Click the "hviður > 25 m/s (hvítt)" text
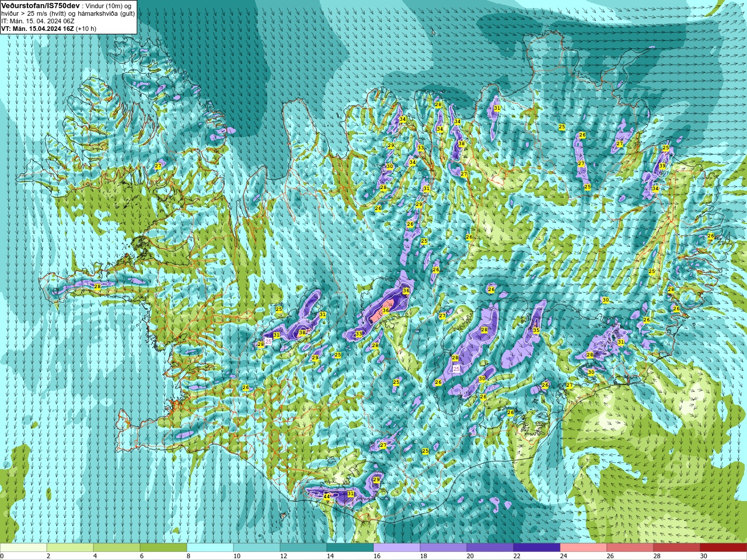Viewport: 747px width, 560px height. click(x=34, y=13)
